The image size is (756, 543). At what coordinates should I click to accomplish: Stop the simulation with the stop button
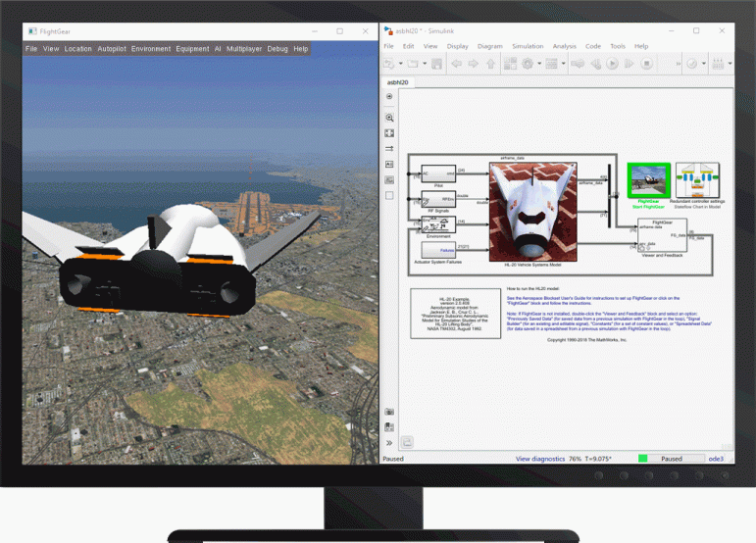point(647,64)
